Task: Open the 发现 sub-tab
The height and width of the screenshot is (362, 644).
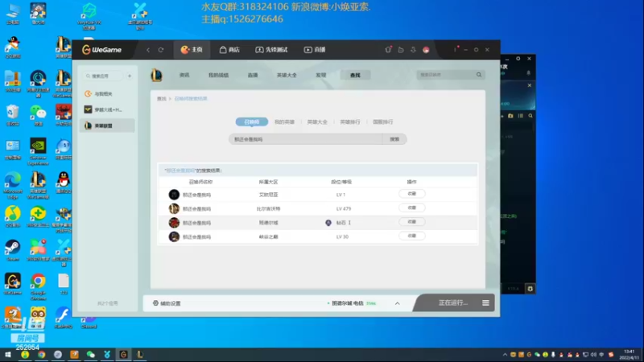Action: pyautogui.click(x=320, y=75)
